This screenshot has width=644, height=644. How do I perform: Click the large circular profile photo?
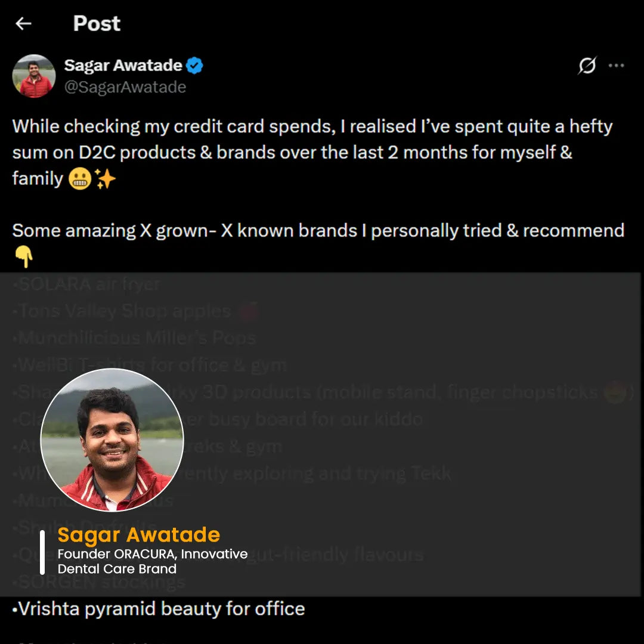pos(112,440)
